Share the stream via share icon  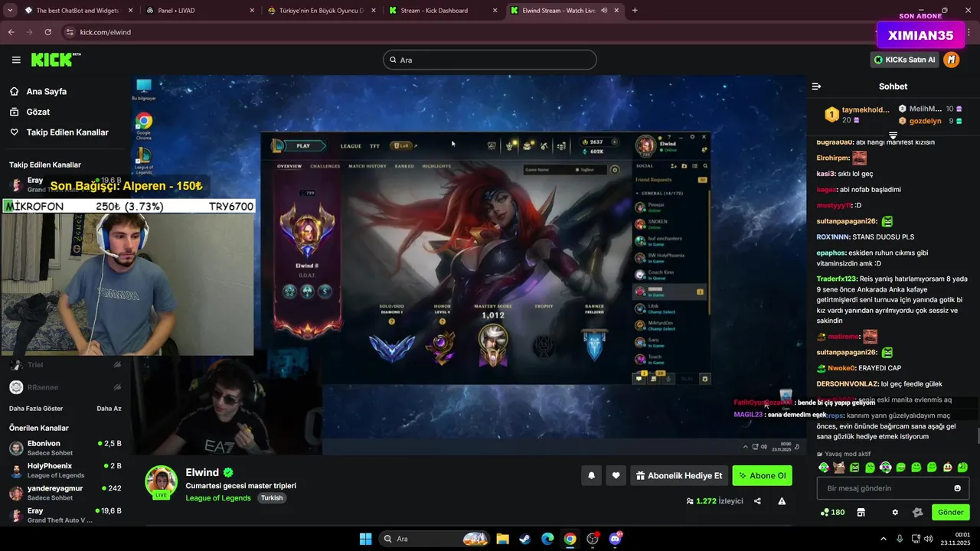757,501
